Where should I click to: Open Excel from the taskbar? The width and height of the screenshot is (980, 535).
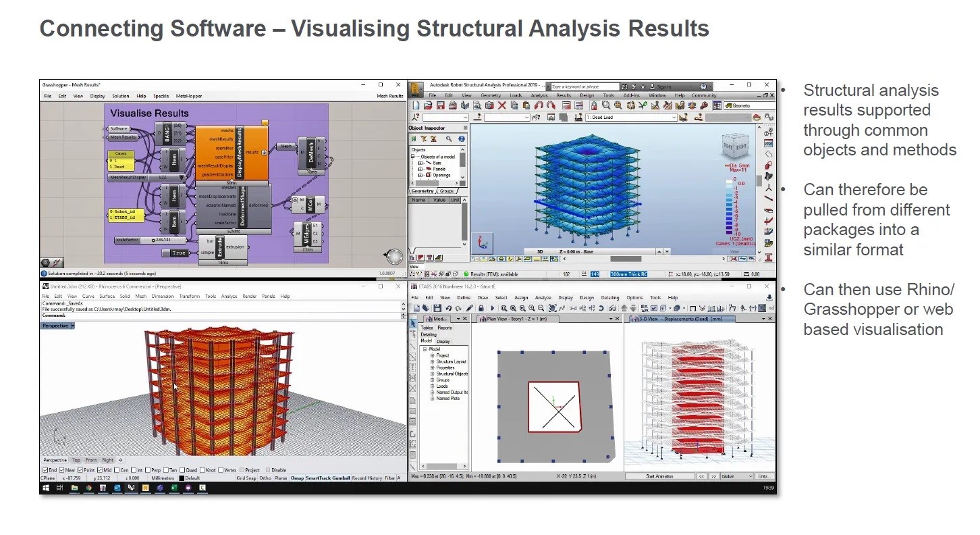(x=173, y=488)
